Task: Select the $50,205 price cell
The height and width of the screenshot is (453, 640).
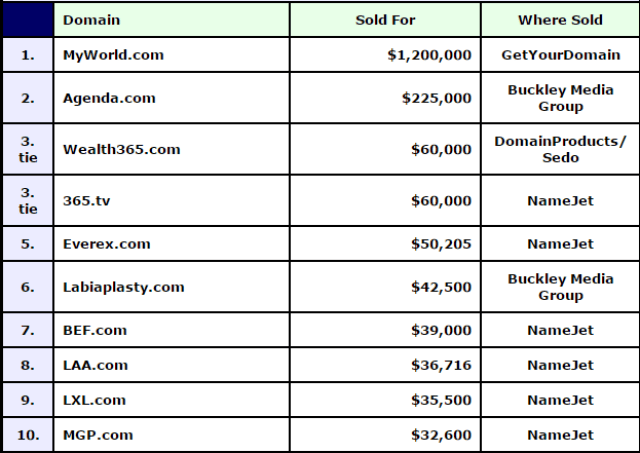Action: [x=385, y=244]
